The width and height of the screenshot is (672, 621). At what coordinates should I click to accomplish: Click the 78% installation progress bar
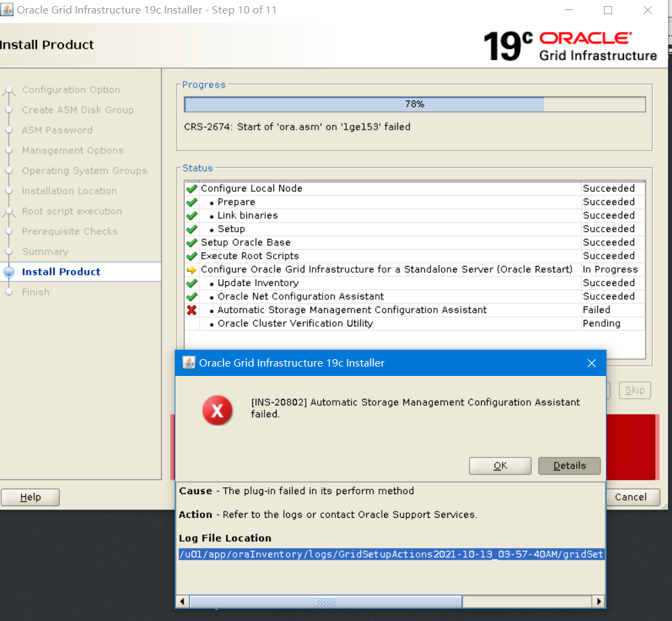pos(414,104)
